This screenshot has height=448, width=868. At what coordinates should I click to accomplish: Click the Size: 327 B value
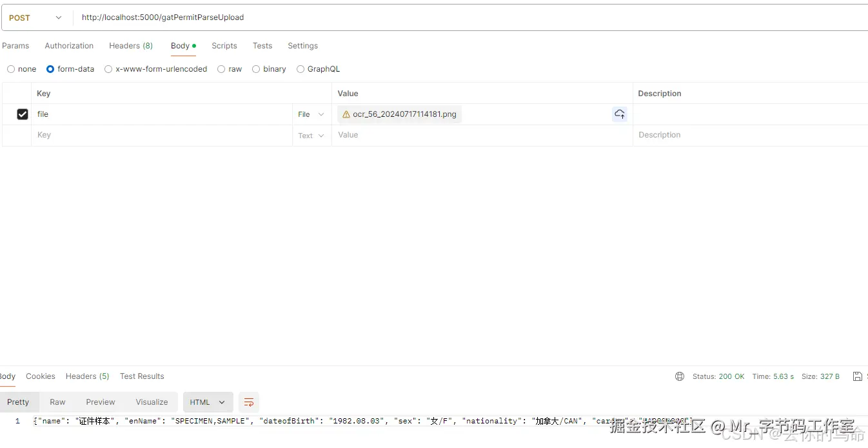[820, 376]
